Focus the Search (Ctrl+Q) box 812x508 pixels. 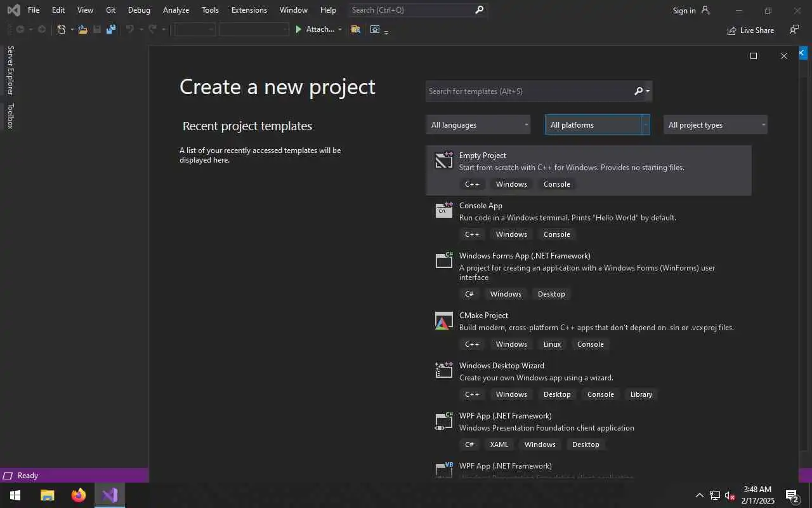coord(417,10)
